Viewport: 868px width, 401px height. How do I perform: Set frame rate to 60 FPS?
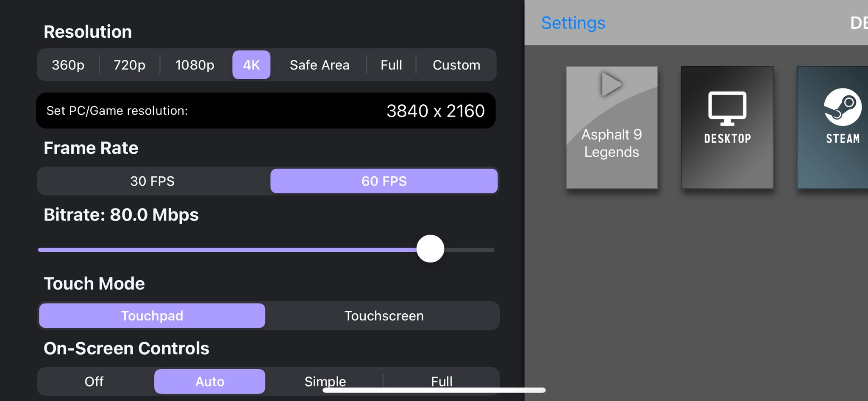click(384, 181)
